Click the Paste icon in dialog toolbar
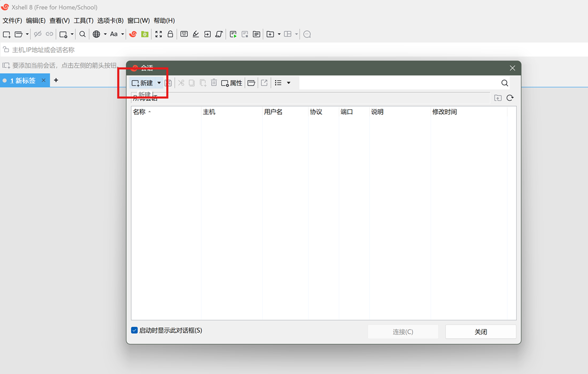 click(x=203, y=83)
